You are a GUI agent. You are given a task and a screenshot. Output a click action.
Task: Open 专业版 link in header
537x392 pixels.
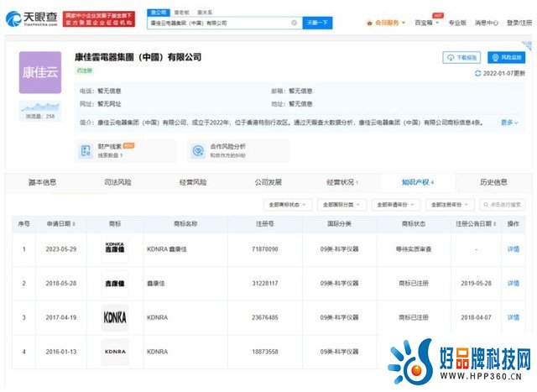457,23
